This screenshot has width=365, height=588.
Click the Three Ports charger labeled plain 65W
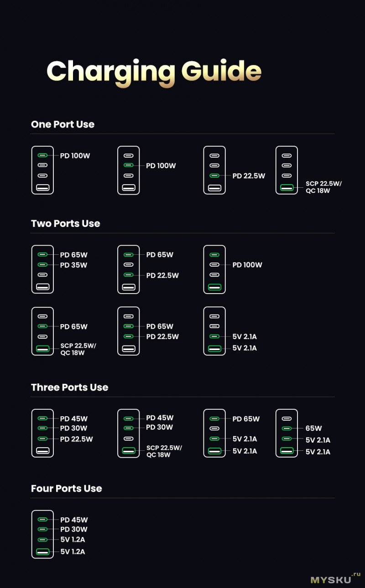[287, 433]
